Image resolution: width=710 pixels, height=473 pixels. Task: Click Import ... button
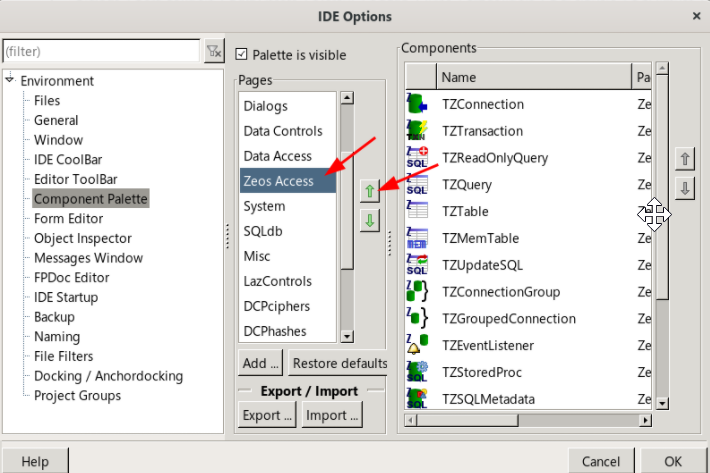332,415
